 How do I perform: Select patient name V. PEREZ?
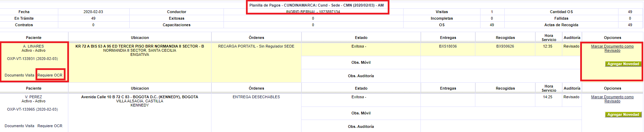[x=33, y=97]
